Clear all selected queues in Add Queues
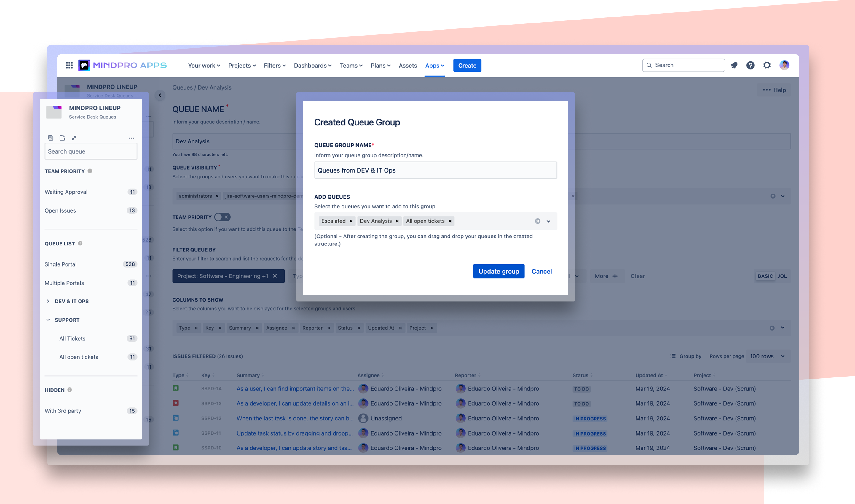The image size is (855, 504). 537,221
